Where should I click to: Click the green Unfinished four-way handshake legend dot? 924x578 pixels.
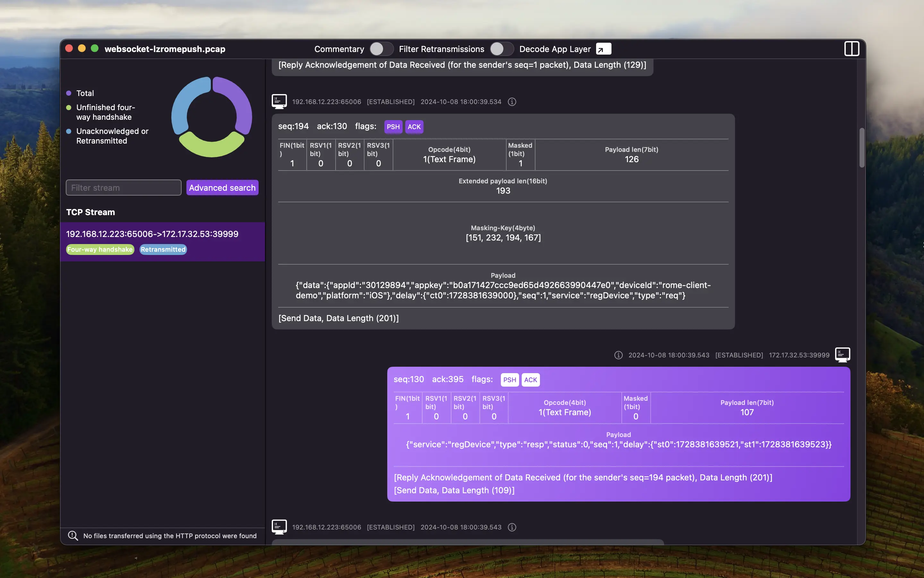pyautogui.click(x=69, y=108)
